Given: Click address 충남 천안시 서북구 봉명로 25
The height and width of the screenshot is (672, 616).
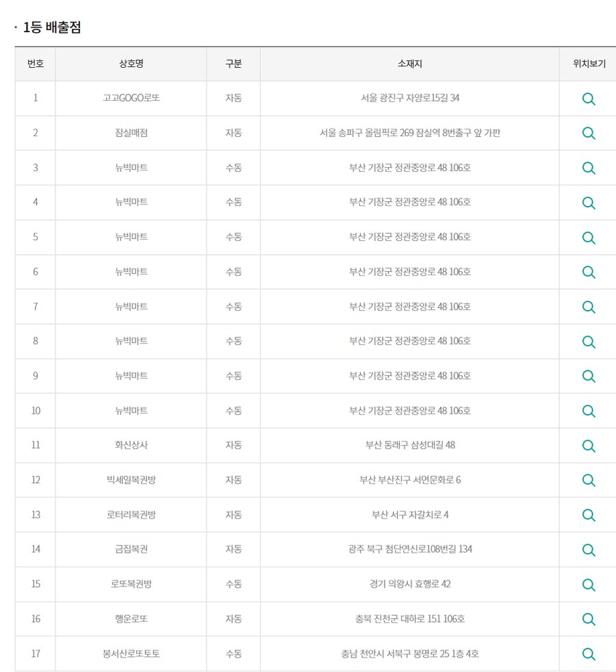Looking at the screenshot, I should [395, 654].
